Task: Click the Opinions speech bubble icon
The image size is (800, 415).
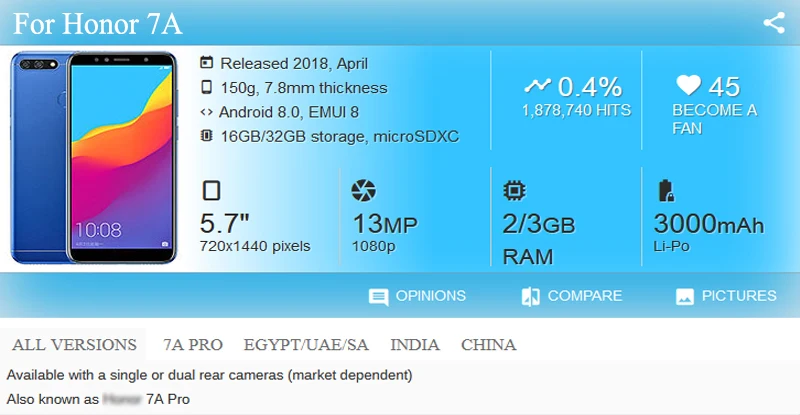Action: (x=378, y=297)
